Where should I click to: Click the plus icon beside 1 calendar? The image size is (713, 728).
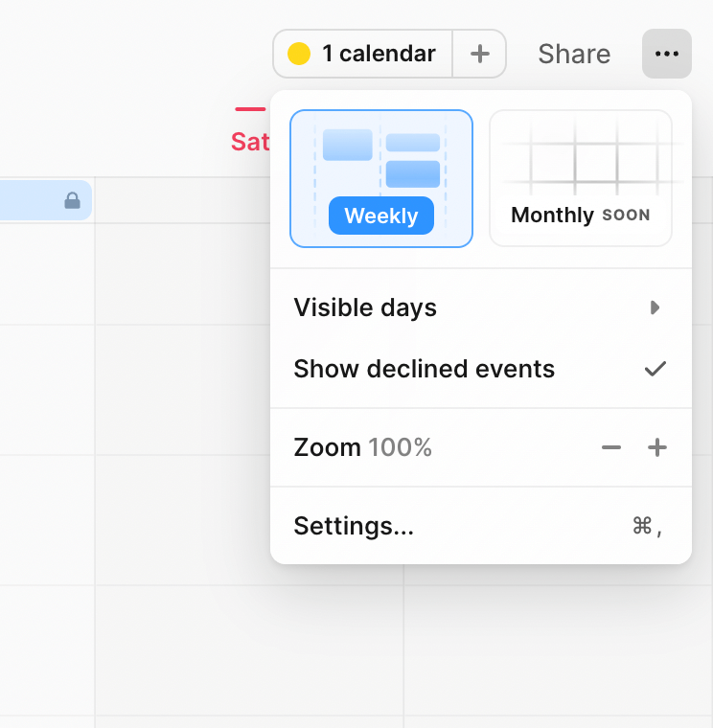[480, 54]
